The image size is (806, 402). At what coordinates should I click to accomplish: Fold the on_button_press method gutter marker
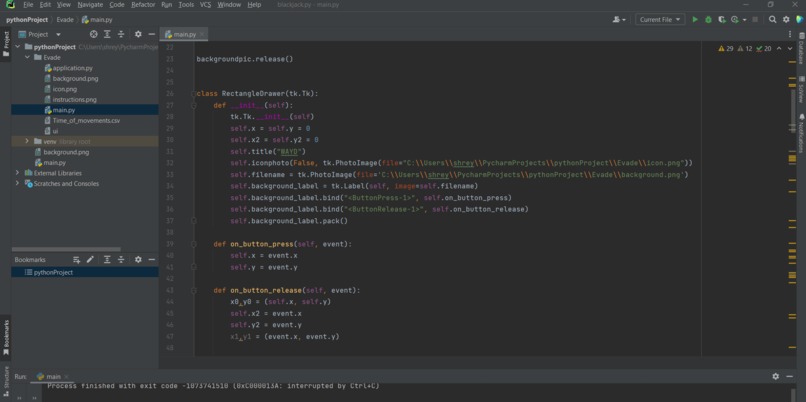point(193,244)
